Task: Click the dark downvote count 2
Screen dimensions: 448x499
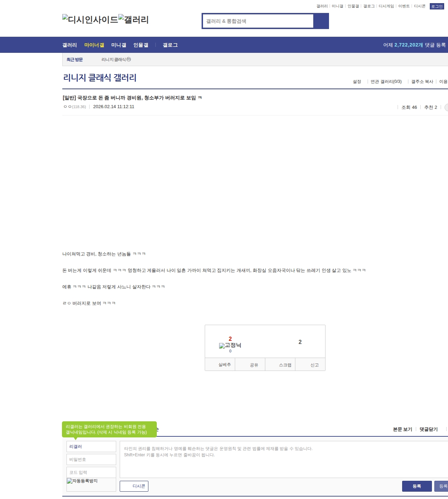Action: click(x=300, y=342)
